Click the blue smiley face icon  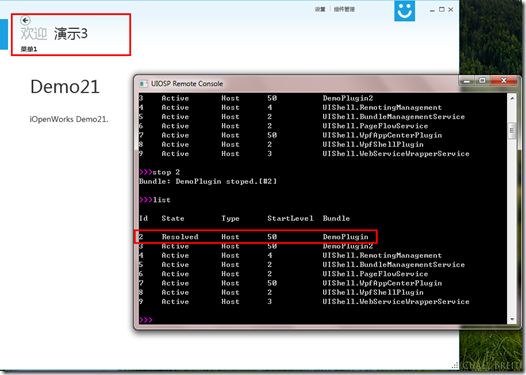[x=404, y=10]
